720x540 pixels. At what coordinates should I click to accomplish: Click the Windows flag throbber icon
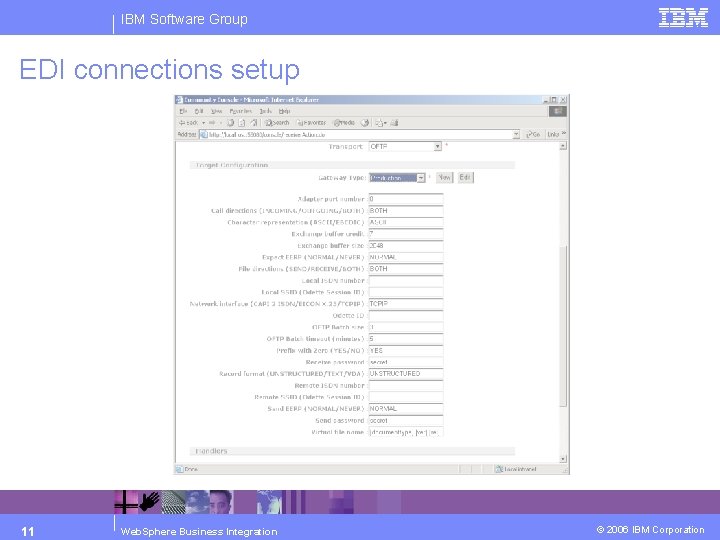point(558,111)
